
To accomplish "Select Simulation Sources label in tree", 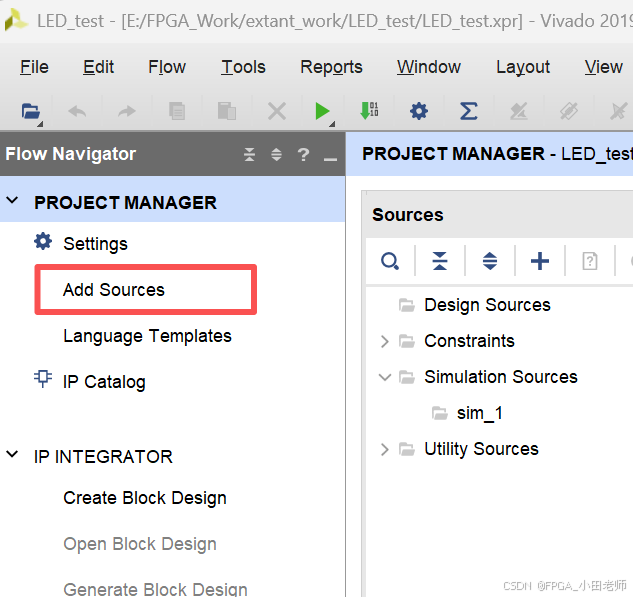I will [x=501, y=377].
